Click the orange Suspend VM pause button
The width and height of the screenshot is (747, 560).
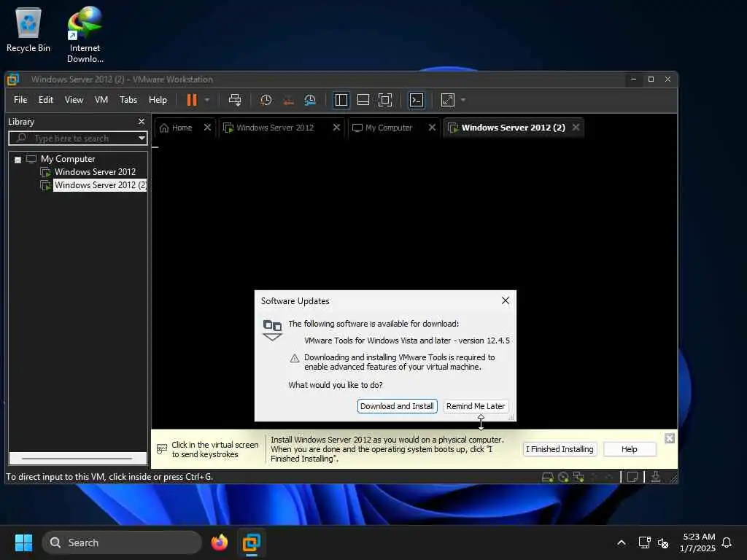[x=192, y=100]
